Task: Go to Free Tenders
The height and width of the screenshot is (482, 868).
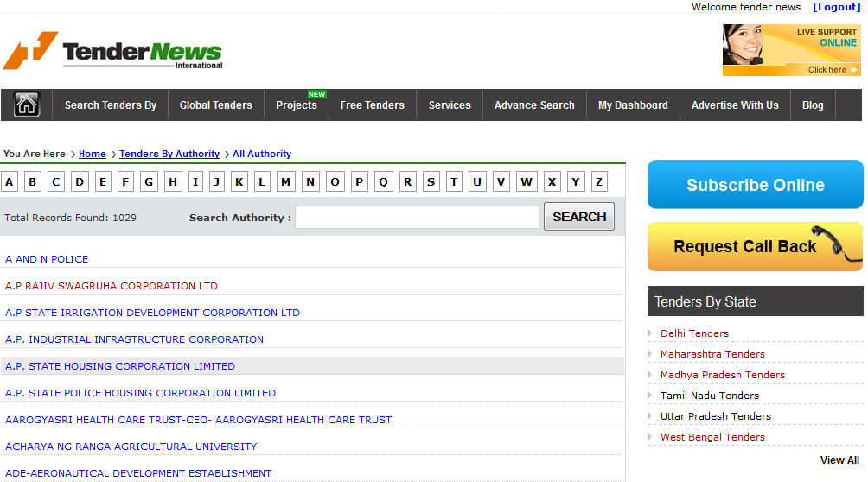Action: pyautogui.click(x=372, y=105)
